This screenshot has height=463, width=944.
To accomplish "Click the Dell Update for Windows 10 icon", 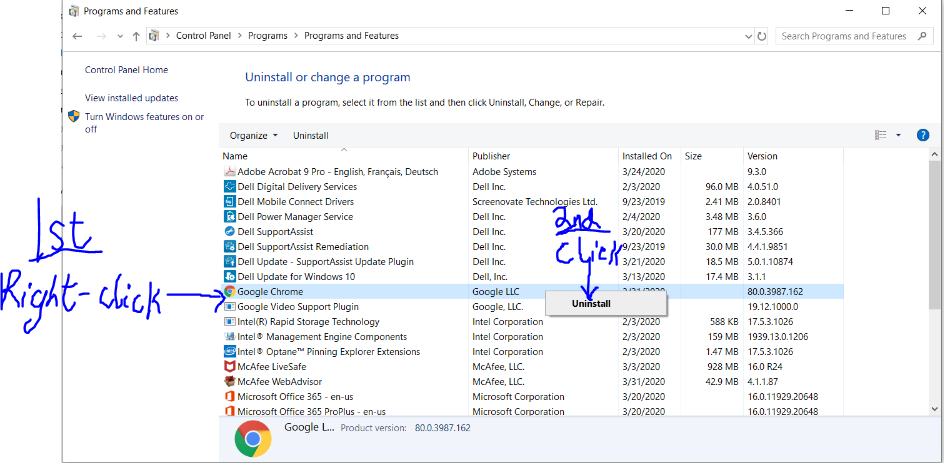I will pos(229,277).
